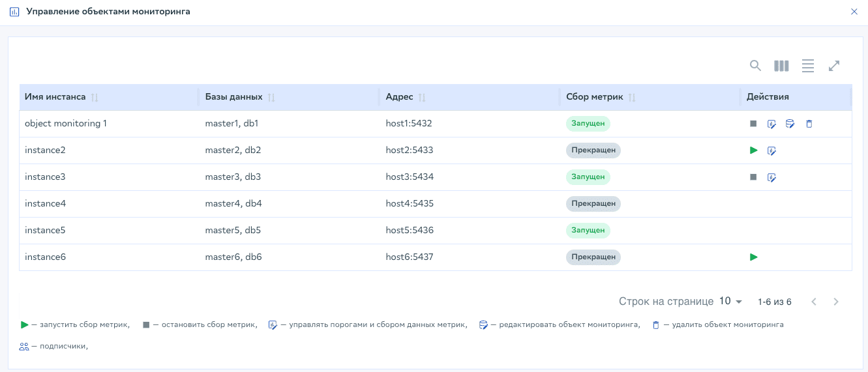The width and height of the screenshot is (868, 372).
Task: Open the column visibility selector icon
Action: (x=781, y=65)
